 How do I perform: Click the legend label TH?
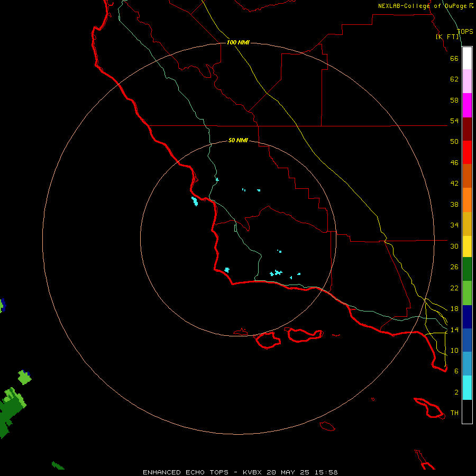454,413
